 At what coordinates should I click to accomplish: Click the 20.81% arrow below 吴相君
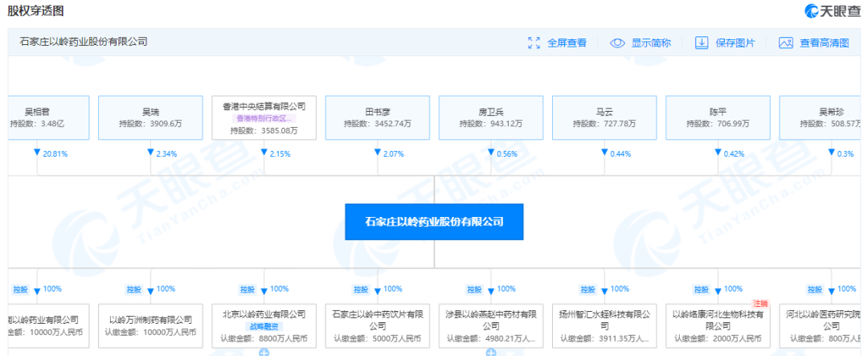36,153
